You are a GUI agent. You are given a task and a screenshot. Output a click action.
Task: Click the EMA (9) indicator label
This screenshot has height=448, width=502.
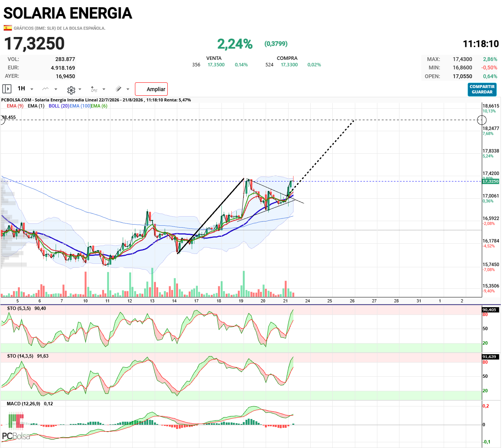point(15,106)
